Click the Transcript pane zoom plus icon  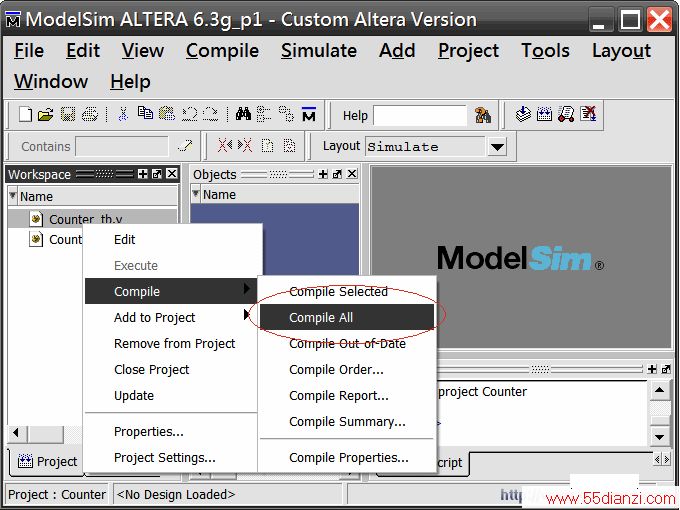point(652,369)
